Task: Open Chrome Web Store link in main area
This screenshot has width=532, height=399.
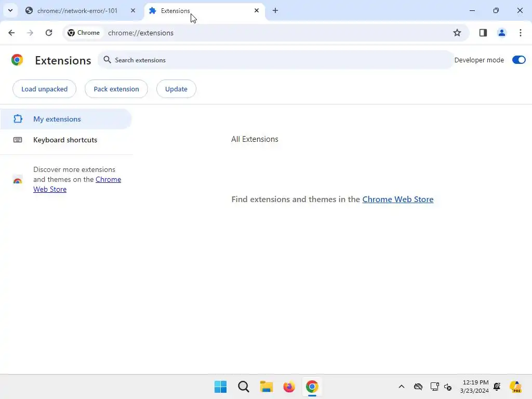Action: (x=397, y=199)
